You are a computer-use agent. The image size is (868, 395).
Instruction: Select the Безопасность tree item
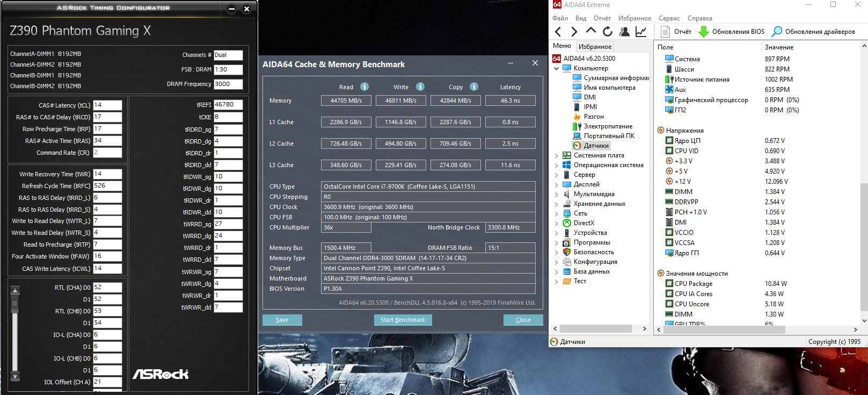[588, 252]
